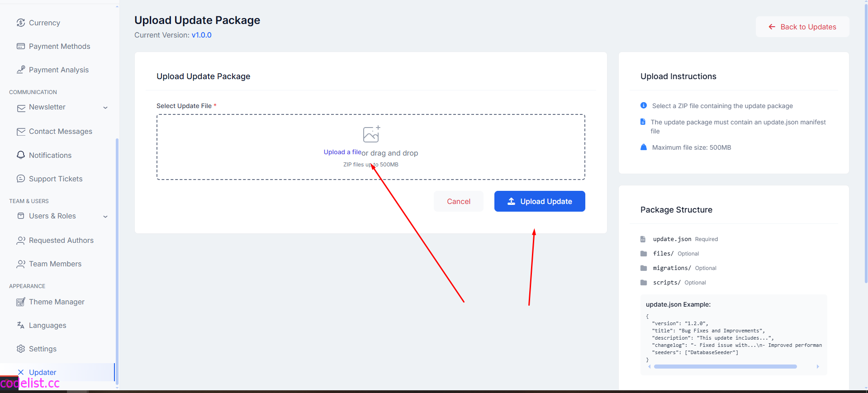Click the code scrollbar left arrow
The width and height of the screenshot is (868, 393).
(x=650, y=367)
